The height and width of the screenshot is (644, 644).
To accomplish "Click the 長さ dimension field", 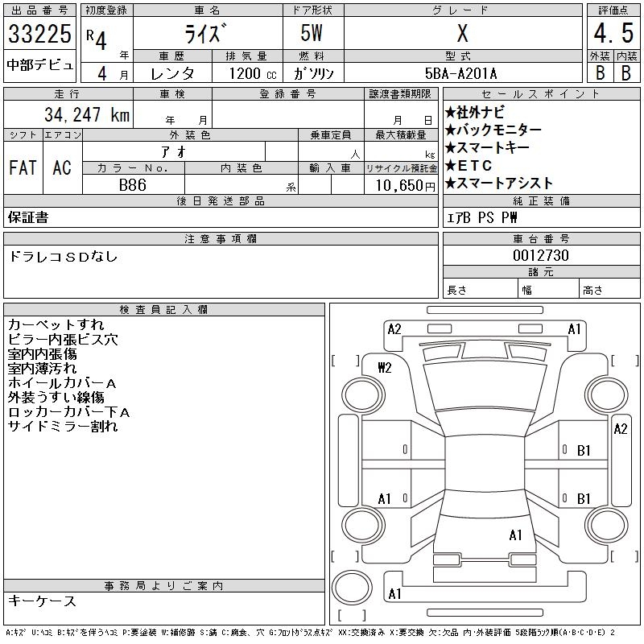I will point(481,288).
